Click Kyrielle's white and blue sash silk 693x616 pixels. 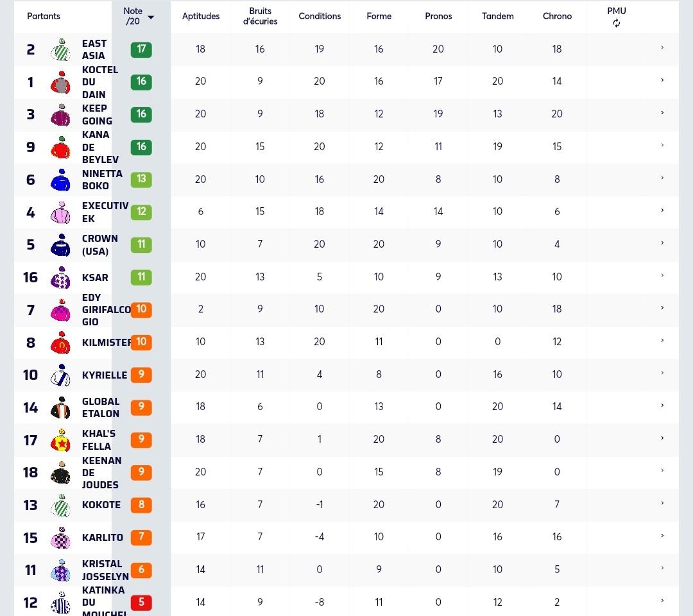(60, 375)
